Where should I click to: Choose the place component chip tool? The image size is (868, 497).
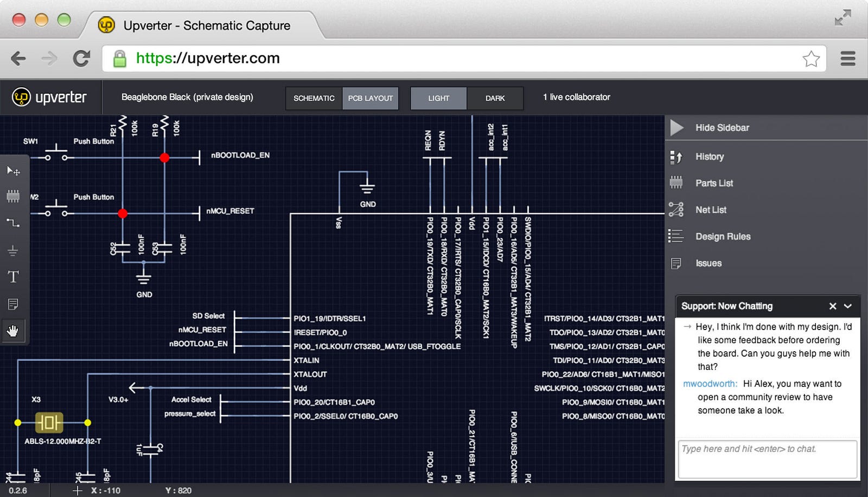point(13,196)
